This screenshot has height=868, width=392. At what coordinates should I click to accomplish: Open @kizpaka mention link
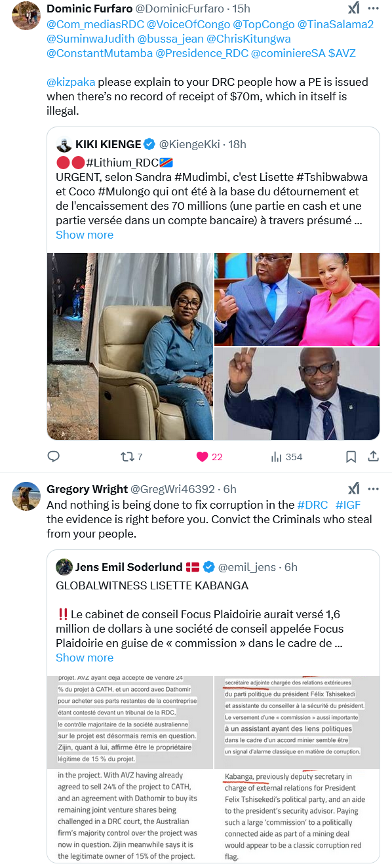pyautogui.click(x=71, y=82)
